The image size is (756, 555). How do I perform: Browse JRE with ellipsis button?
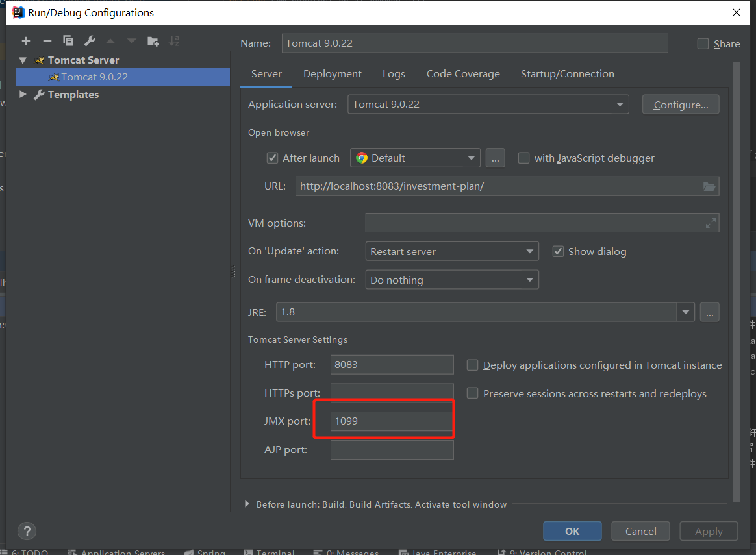(709, 312)
